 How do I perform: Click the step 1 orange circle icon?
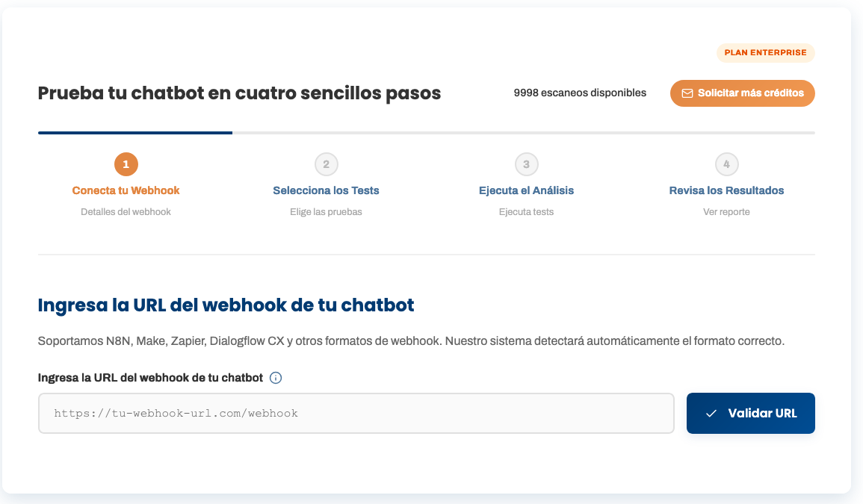click(x=126, y=164)
